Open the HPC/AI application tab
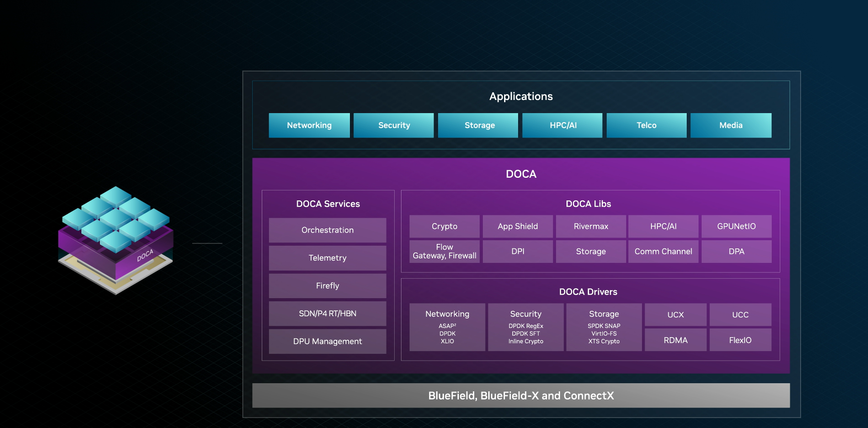The width and height of the screenshot is (868, 428). [x=562, y=125]
